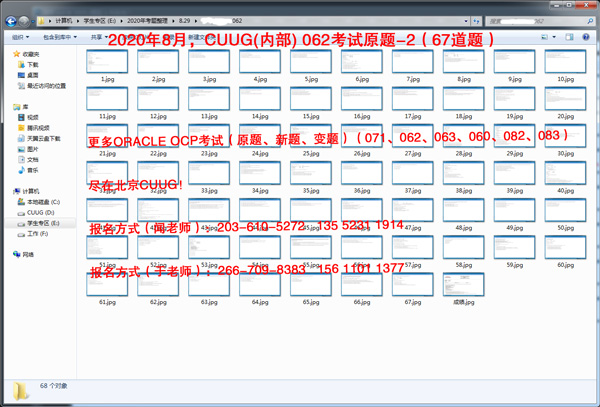
Task: Select the 67.jpg file thumbnail
Action: [412, 284]
